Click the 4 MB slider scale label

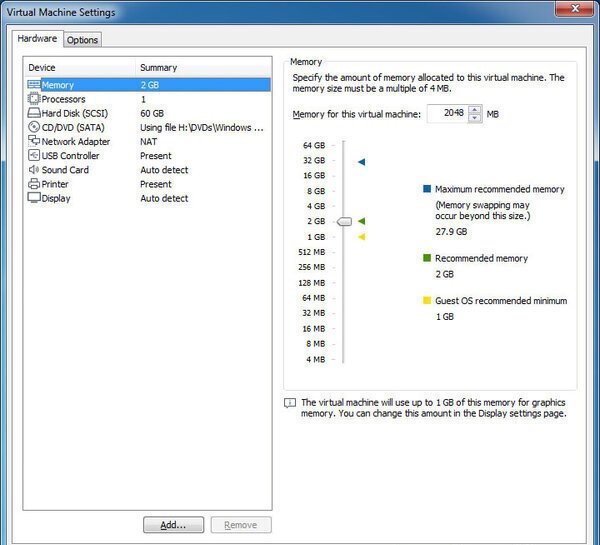pyautogui.click(x=315, y=359)
